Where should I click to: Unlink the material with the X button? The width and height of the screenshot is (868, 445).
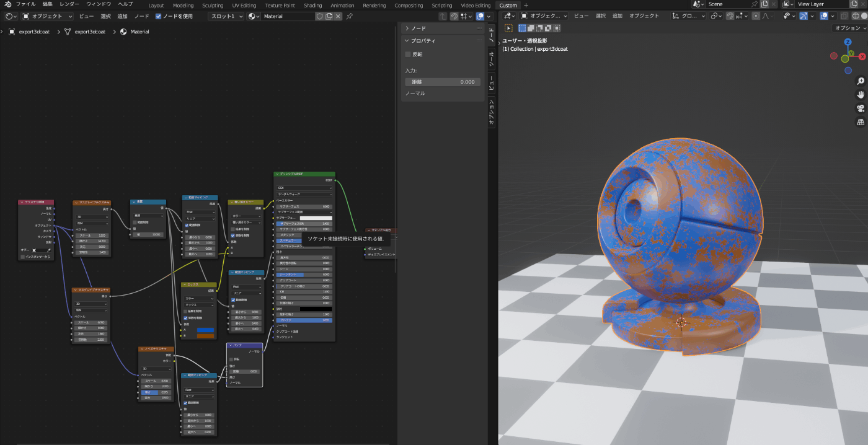click(x=338, y=16)
